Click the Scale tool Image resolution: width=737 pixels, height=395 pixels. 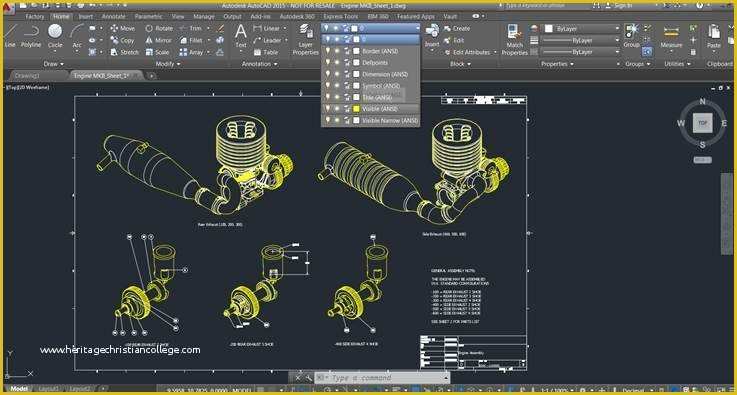(157, 52)
